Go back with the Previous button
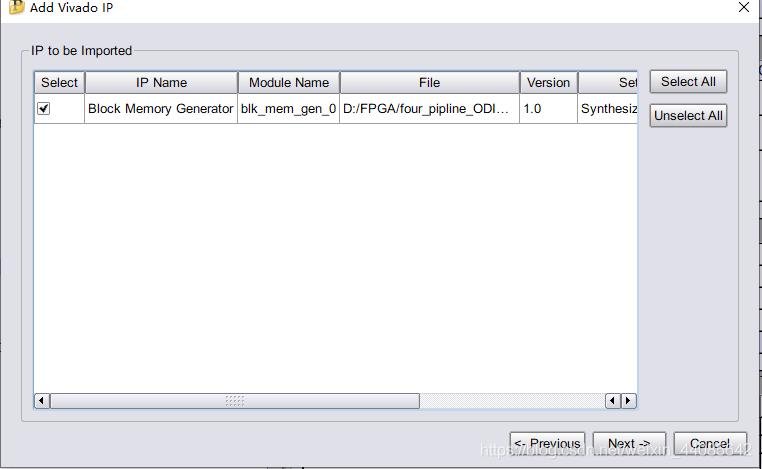The image size is (762, 469). pos(547,443)
